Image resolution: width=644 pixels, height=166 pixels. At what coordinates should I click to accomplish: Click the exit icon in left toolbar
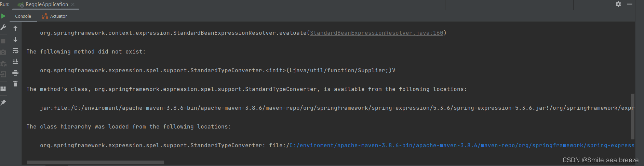coord(3,74)
